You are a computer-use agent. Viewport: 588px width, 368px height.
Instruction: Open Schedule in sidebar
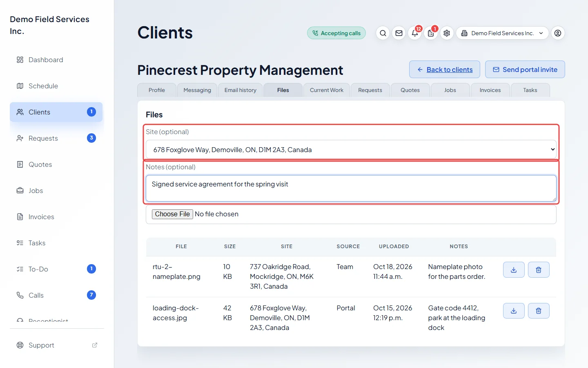56,86
